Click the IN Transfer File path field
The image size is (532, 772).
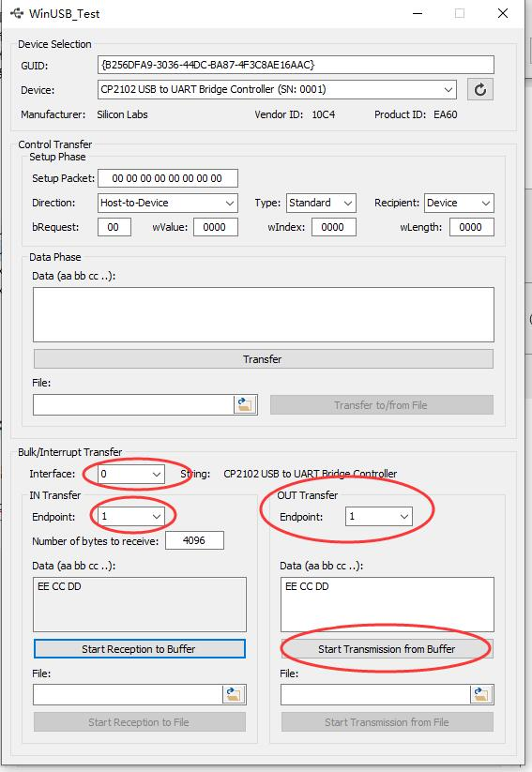pos(128,695)
